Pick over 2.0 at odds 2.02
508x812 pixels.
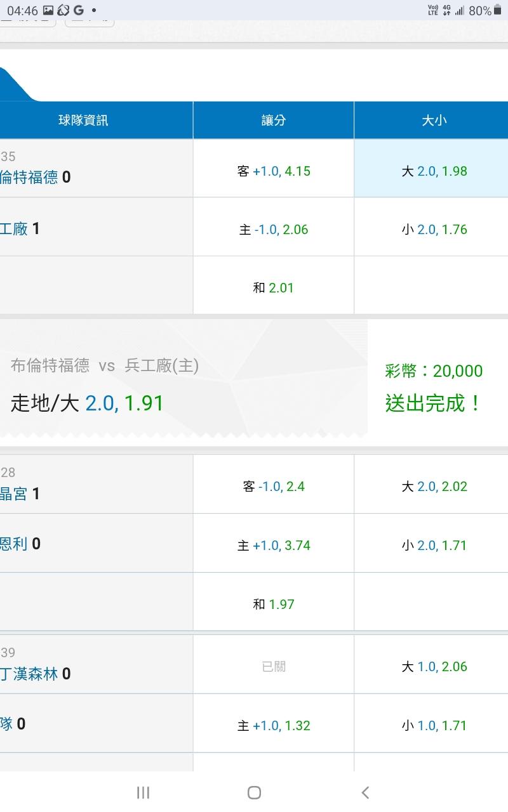[434, 487]
